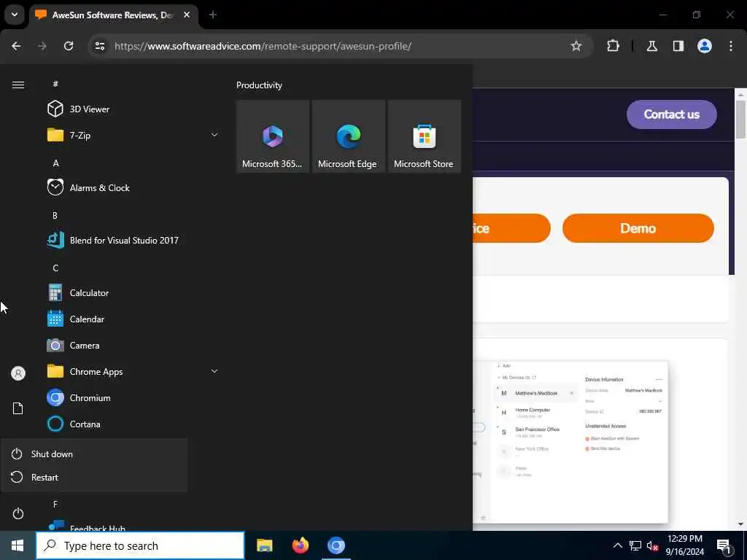Go back in the browser
Screen dimensions: 747x560
[16, 46]
